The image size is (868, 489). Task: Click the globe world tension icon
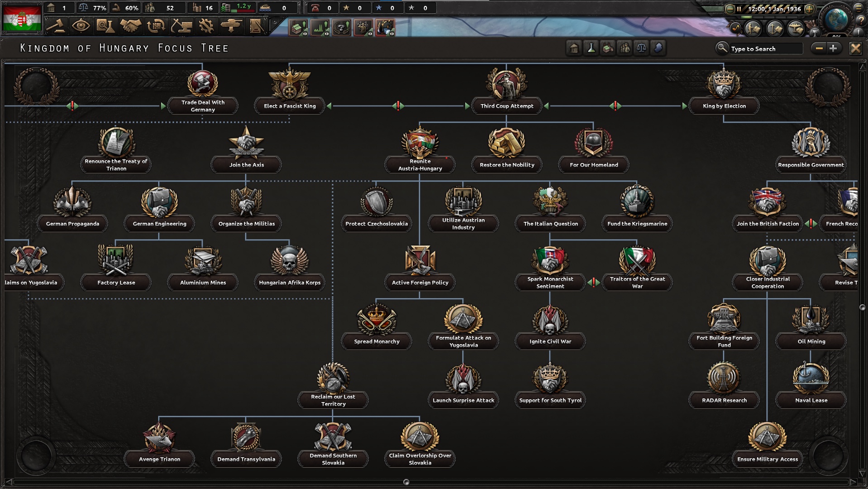click(x=836, y=19)
